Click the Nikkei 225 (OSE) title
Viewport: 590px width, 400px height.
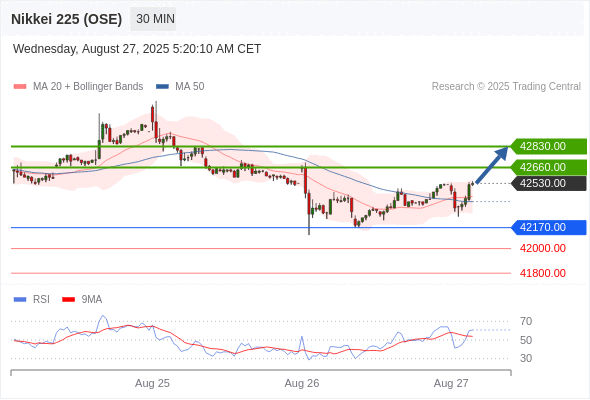(67, 19)
